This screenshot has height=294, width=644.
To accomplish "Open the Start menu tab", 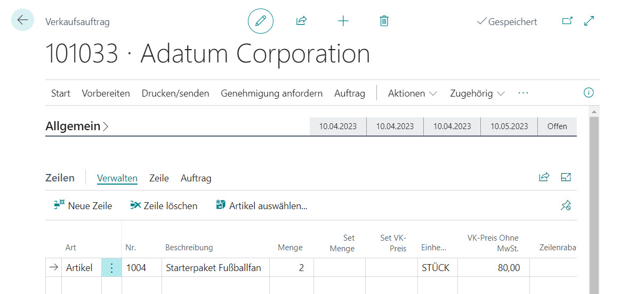I will (x=61, y=93).
